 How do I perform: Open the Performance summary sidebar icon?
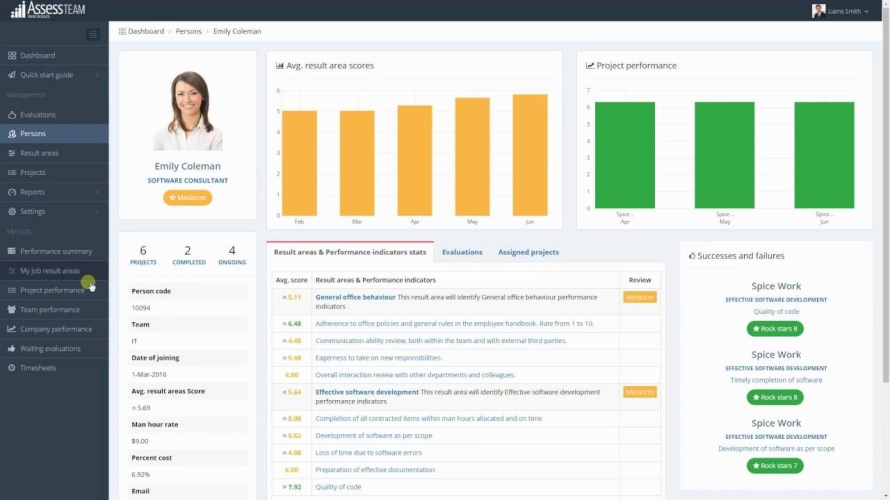12,251
